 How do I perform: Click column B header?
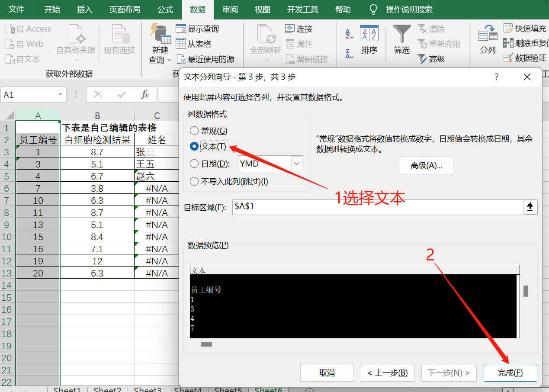(97, 116)
